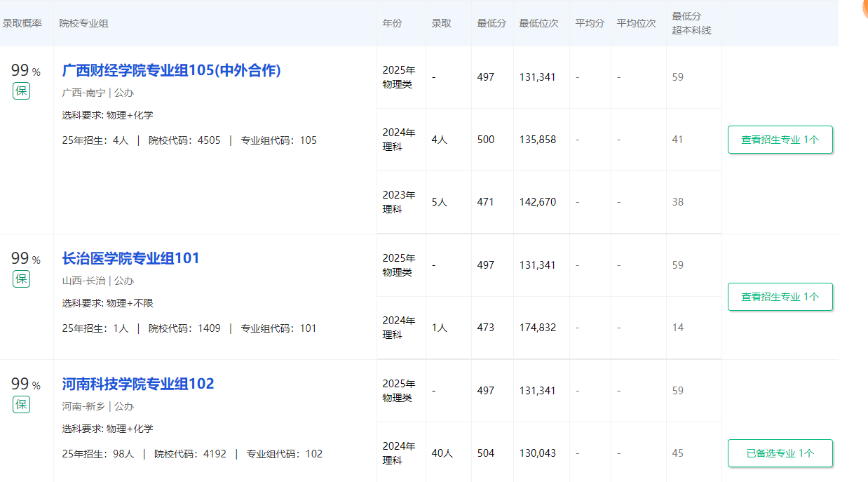The height and width of the screenshot is (482, 868).
Task: Click the 保 badge for 广西财经学院
Action: click(x=21, y=91)
